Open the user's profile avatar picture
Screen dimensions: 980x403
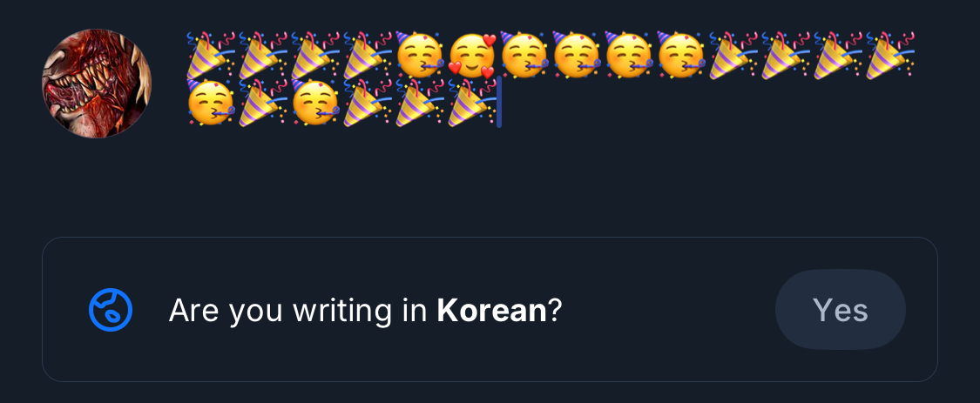point(97,84)
